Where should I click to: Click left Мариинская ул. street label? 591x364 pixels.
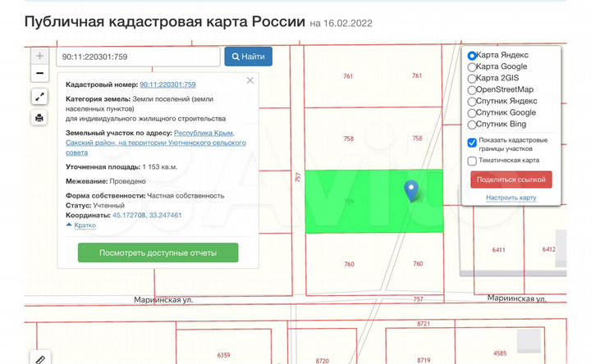point(163,300)
